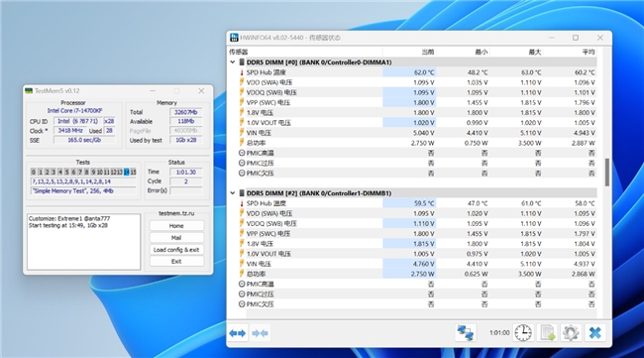Viewport: 644px width, 358px height.
Task: Collapse the DDR5 DIMM [#2] sensor group
Action: (x=233, y=193)
